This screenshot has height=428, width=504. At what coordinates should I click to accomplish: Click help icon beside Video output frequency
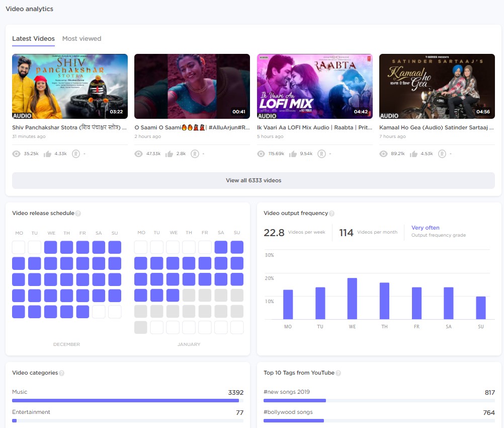point(331,213)
